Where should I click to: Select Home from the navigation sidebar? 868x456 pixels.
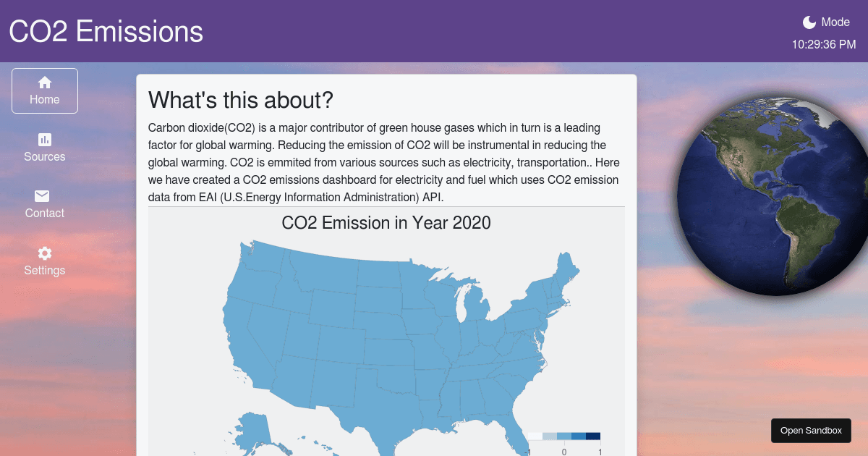[44, 90]
